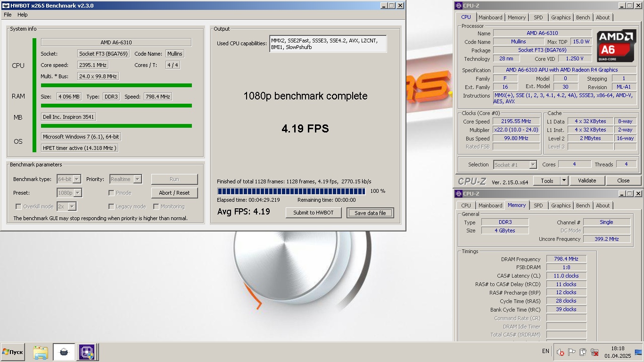Open the Help menu
The height and width of the screenshot is (362, 644).
(x=23, y=15)
